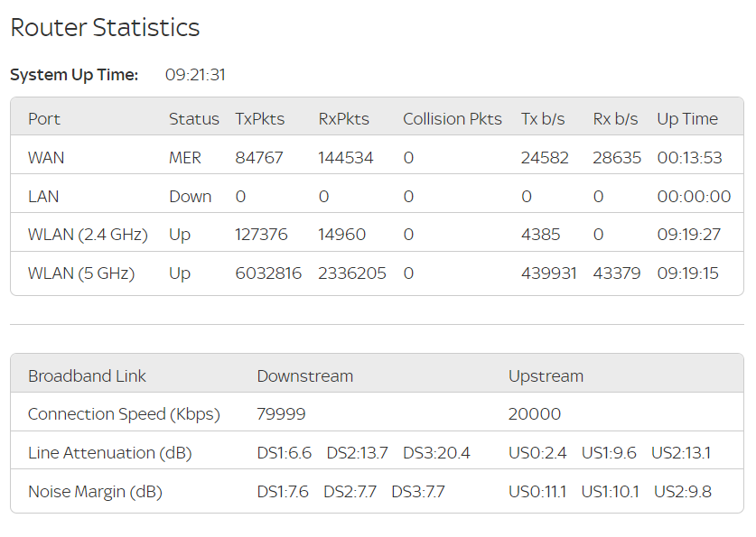Screen dimensions: 756x537
Task: Select WAN Rx b/s value 28635
Action: coord(617,158)
